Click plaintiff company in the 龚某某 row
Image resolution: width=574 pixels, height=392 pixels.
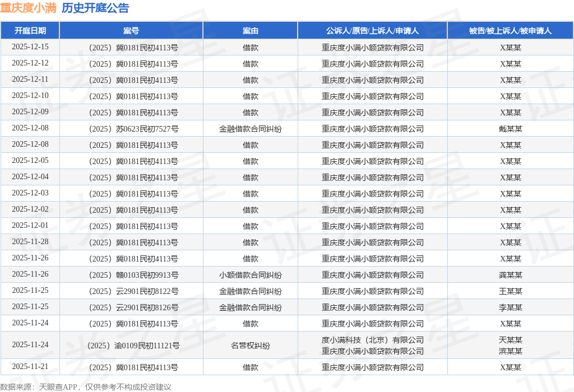tap(372, 275)
